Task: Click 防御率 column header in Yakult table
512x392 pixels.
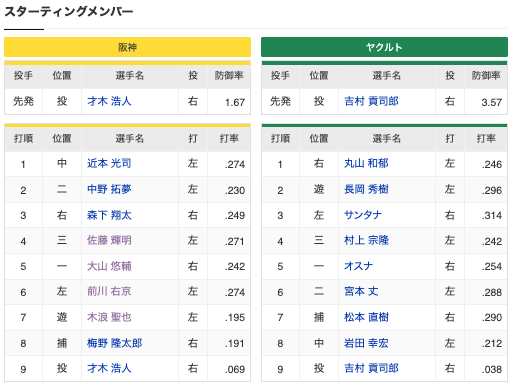Action: pos(486,76)
